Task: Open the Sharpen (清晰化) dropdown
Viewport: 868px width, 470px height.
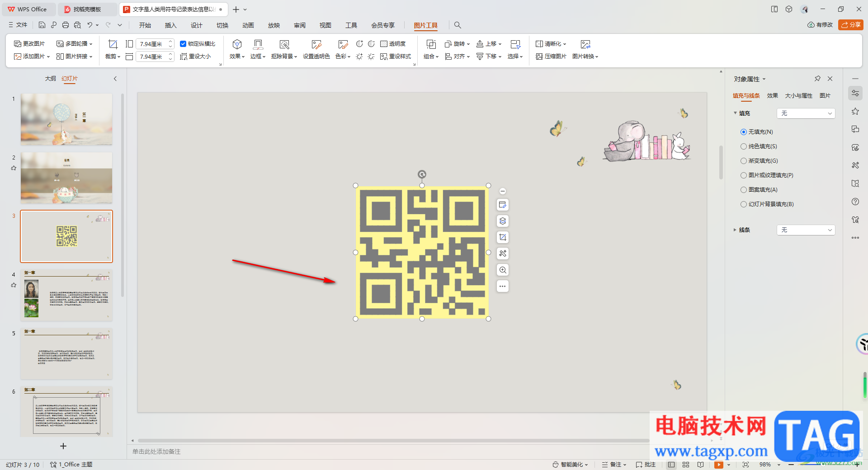Action: click(x=551, y=44)
